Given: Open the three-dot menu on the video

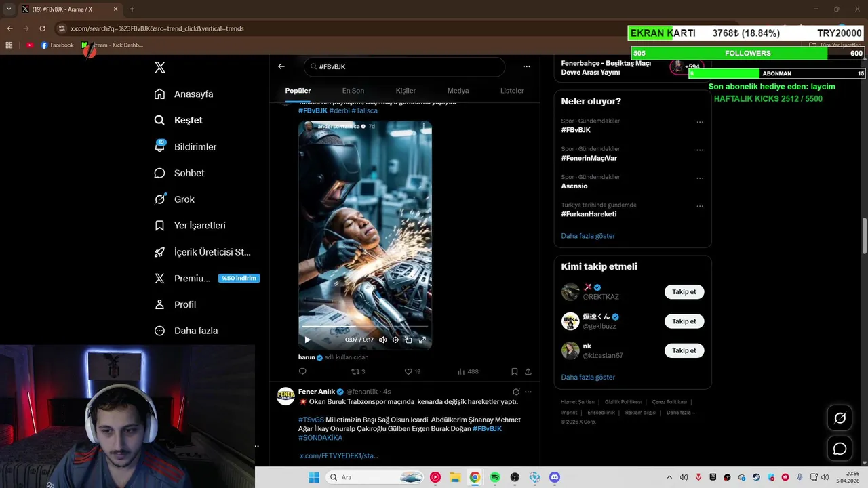Looking at the screenshot, I should pyautogui.click(x=423, y=126).
